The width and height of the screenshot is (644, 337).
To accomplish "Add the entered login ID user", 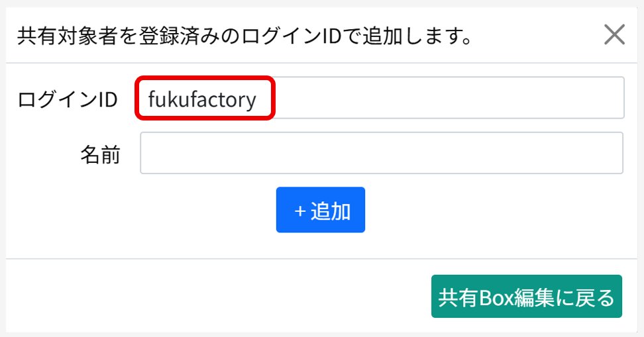I will click(x=321, y=210).
